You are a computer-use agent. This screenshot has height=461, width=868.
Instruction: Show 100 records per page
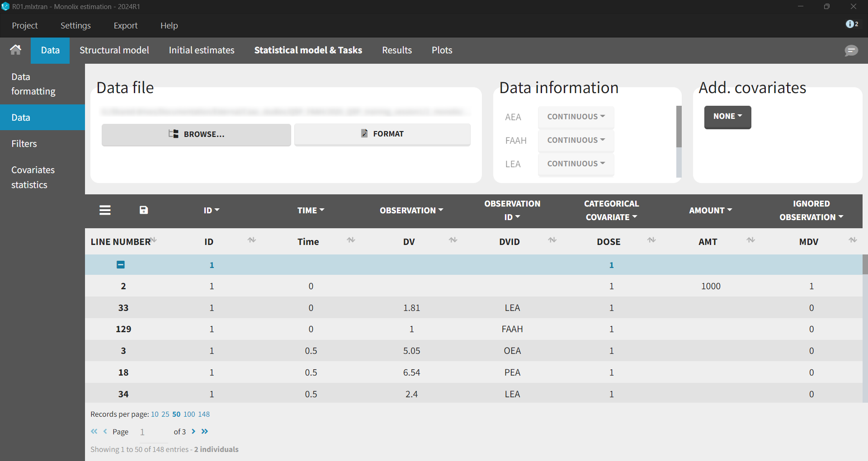click(189, 414)
